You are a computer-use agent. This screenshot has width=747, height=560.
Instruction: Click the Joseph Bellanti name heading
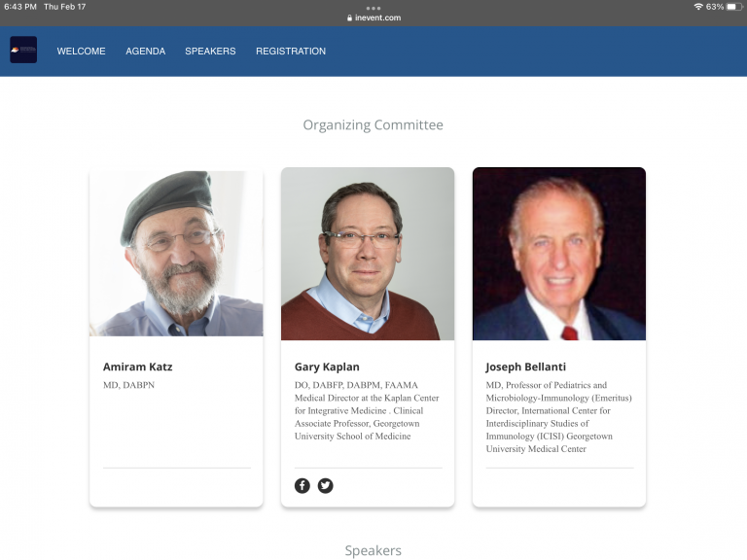click(526, 367)
